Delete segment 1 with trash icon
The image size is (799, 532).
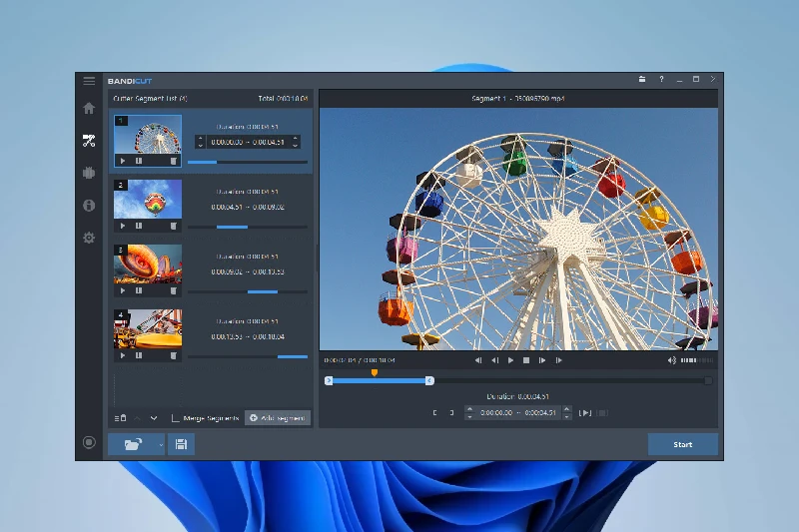[x=173, y=161]
